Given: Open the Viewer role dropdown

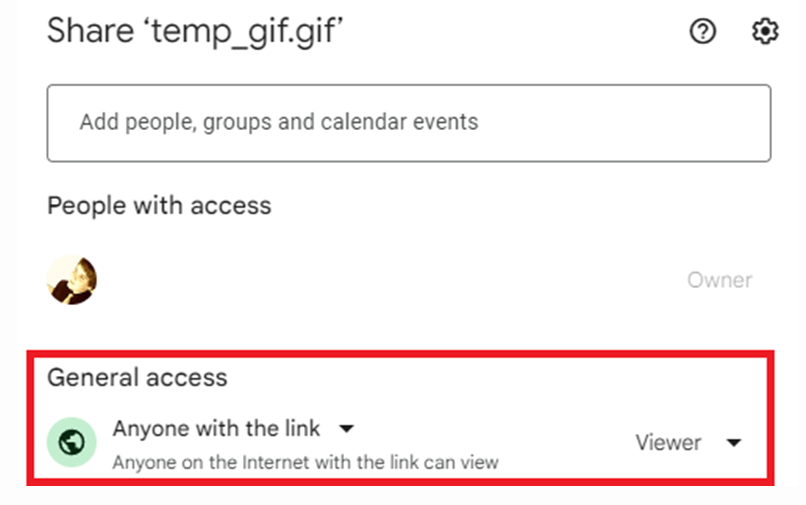Looking at the screenshot, I should 668,442.
